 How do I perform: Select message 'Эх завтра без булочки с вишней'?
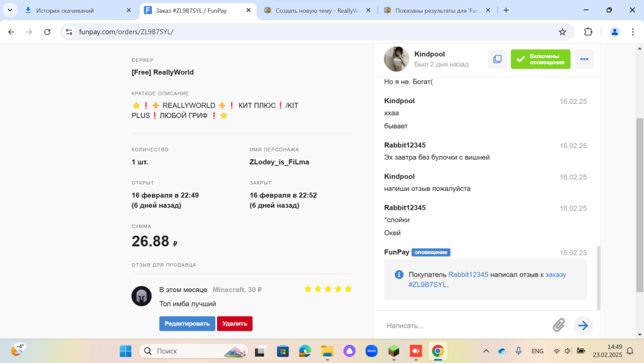437,157
